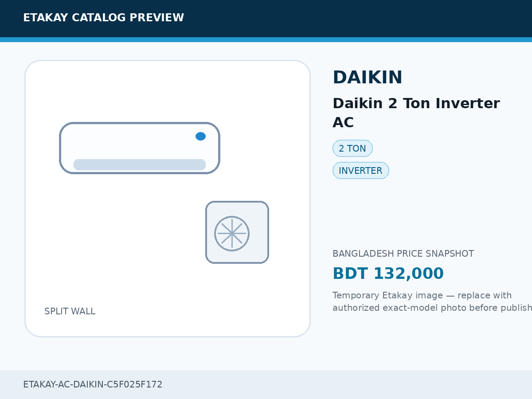Viewport: 532px width, 399px height.
Task: Click the light blue header accent stripe
Action: coord(266,39)
